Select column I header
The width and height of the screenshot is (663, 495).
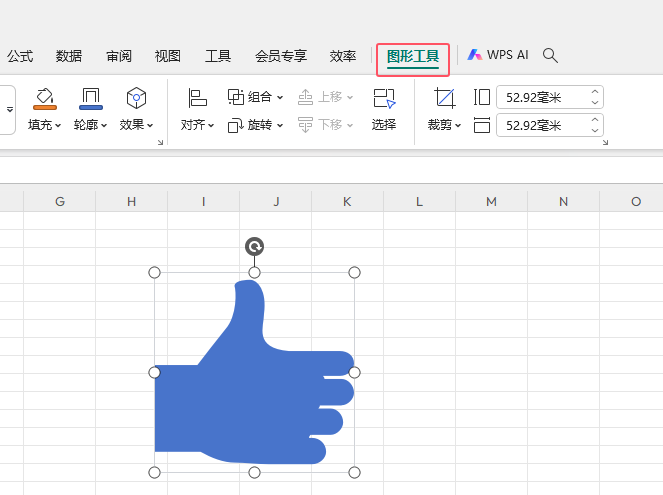[x=203, y=201]
